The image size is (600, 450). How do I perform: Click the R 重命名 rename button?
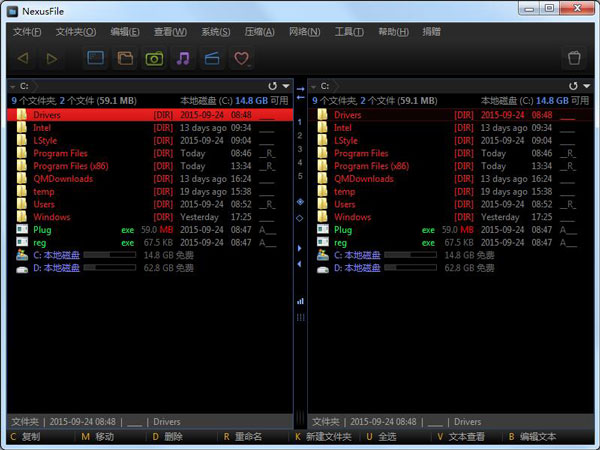click(243, 437)
